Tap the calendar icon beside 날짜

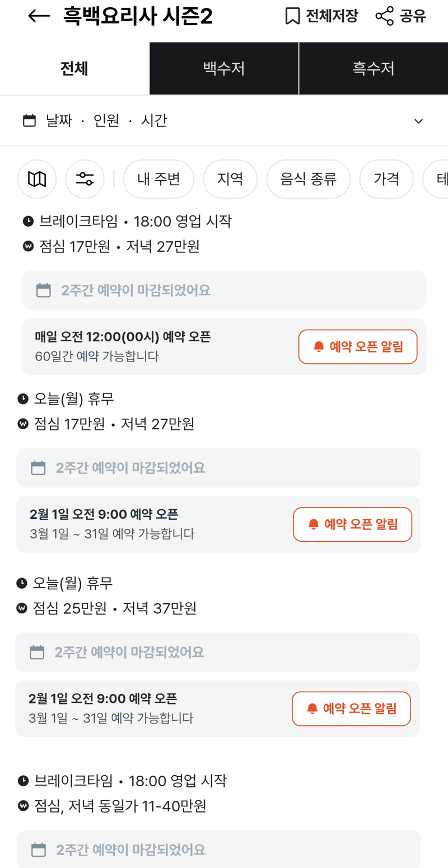[x=29, y=120]
